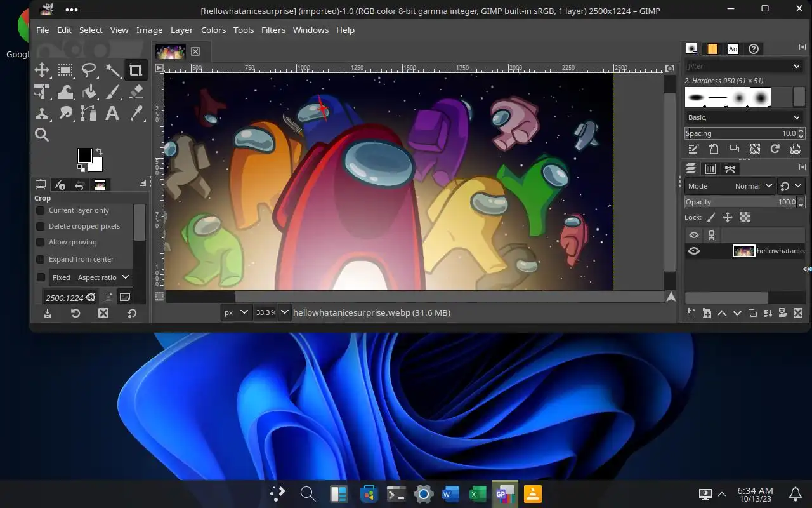Open the navigation preview icon
The image size is (812, 508).
[x=671, y=297]
